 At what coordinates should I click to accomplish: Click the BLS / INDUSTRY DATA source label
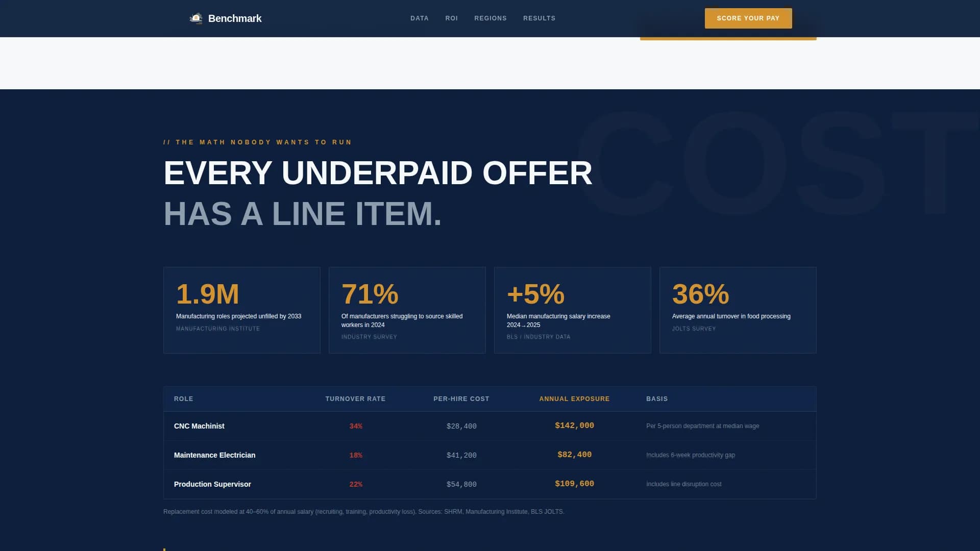click(x=538, y=337)
